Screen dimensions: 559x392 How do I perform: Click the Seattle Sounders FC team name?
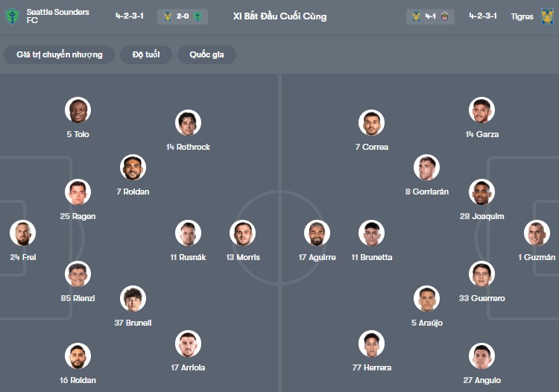[57, 16]
